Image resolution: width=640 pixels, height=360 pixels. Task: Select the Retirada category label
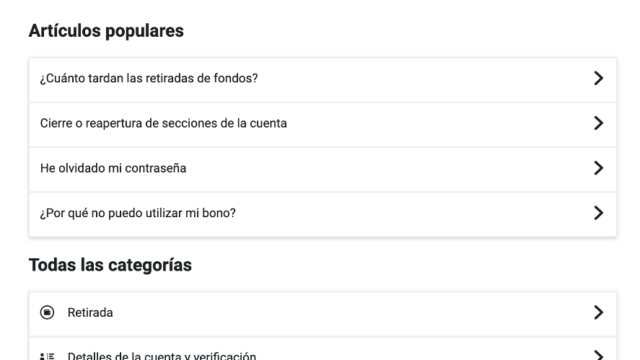coord(90,313)
